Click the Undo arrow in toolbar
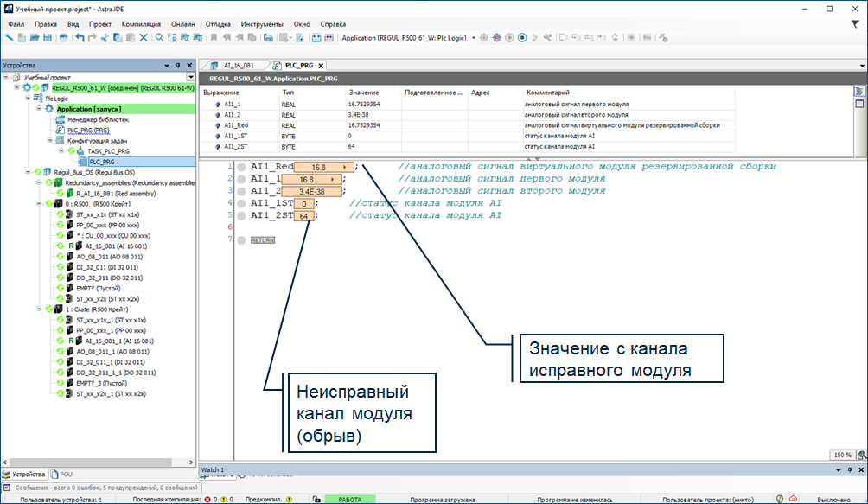 pos(80,38)
